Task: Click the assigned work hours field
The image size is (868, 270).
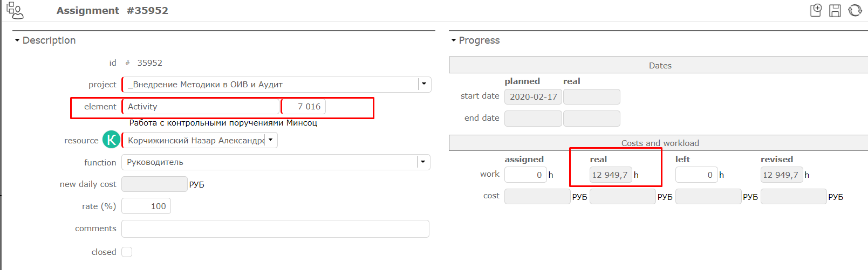Action: [525, 175]
